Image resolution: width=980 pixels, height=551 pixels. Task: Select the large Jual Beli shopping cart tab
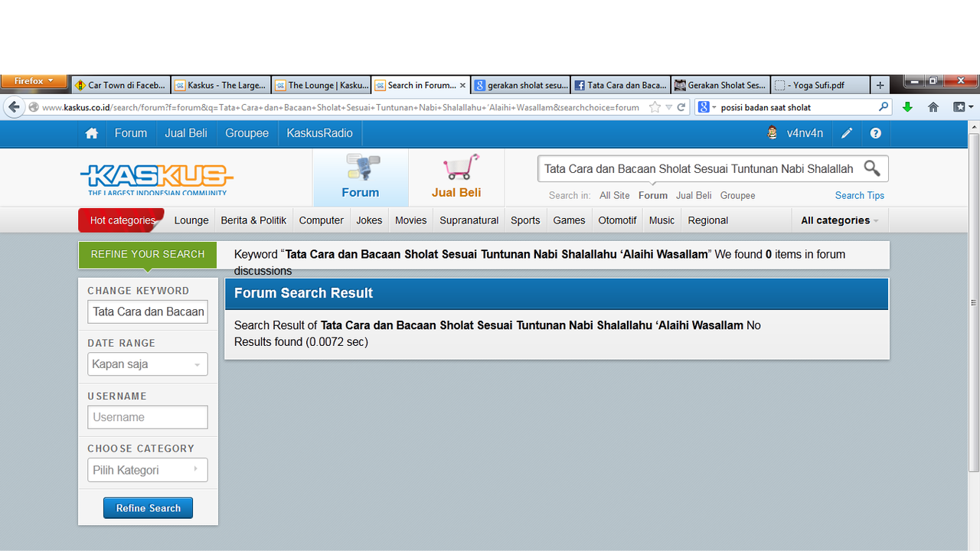(456, 178)
